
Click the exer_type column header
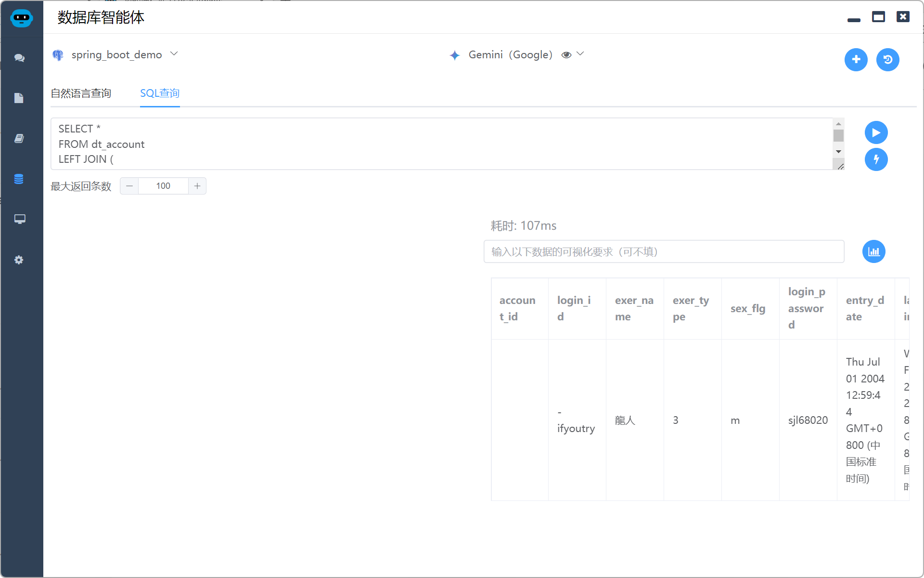tap(693, 309)
